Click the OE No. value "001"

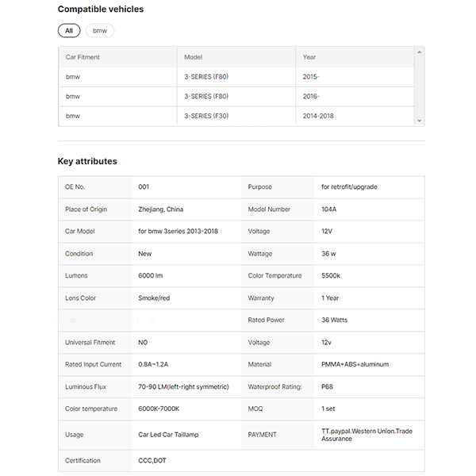coord(144,187)
